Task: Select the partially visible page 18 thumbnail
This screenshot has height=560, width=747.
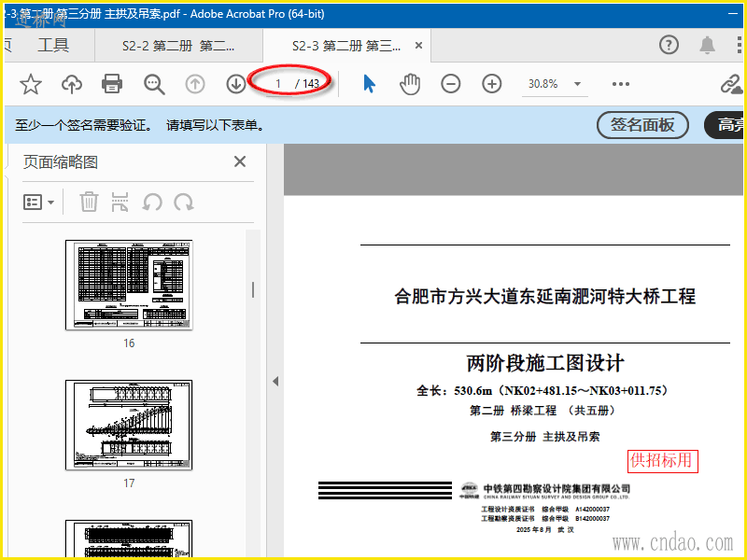Action: [129, 539]
